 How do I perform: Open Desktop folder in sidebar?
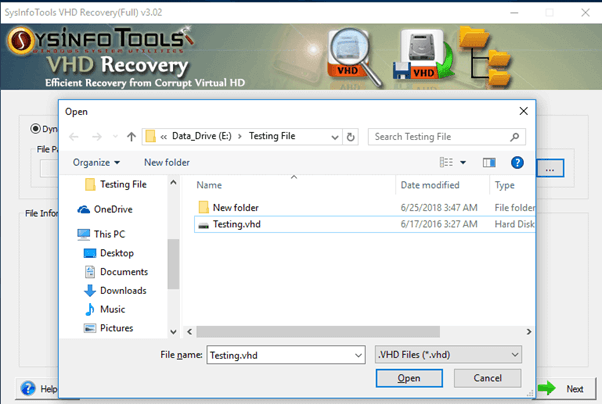point(109,253)
